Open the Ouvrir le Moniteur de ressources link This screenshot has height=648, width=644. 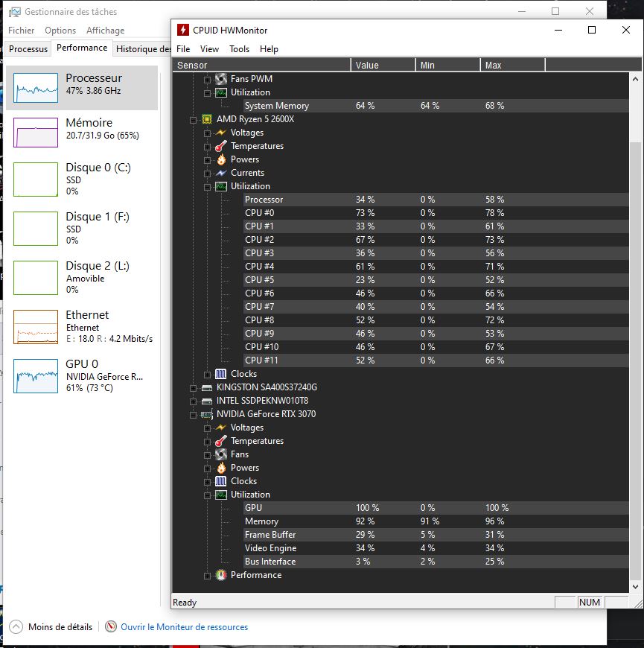point(184,627)
